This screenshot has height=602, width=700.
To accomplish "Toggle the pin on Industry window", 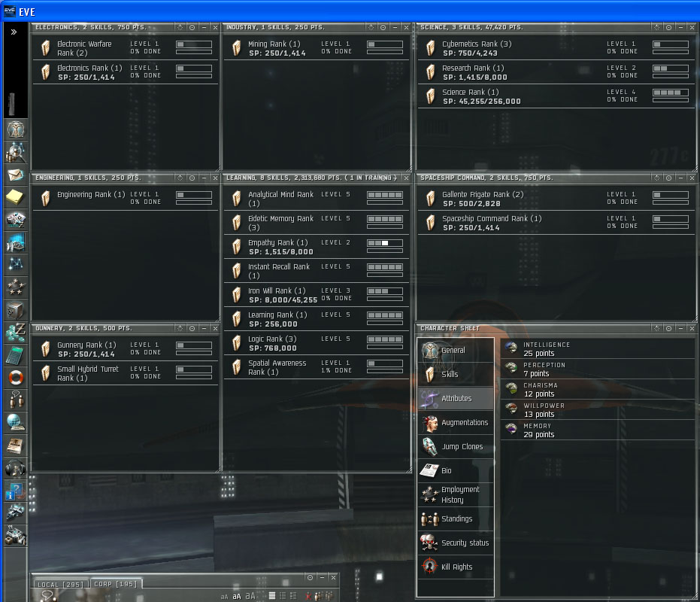I will click(x=383, y=27).
